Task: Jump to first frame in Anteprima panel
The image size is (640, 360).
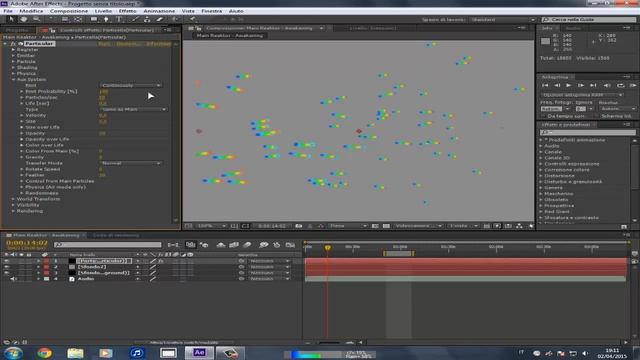Action: click(x=545, y=85)
